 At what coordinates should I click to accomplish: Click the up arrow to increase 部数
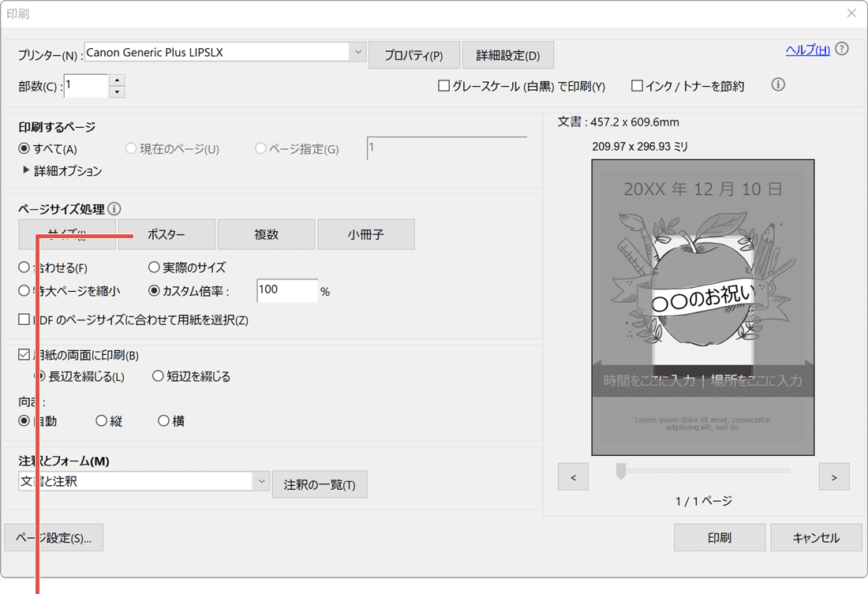(x=117, y=79)
